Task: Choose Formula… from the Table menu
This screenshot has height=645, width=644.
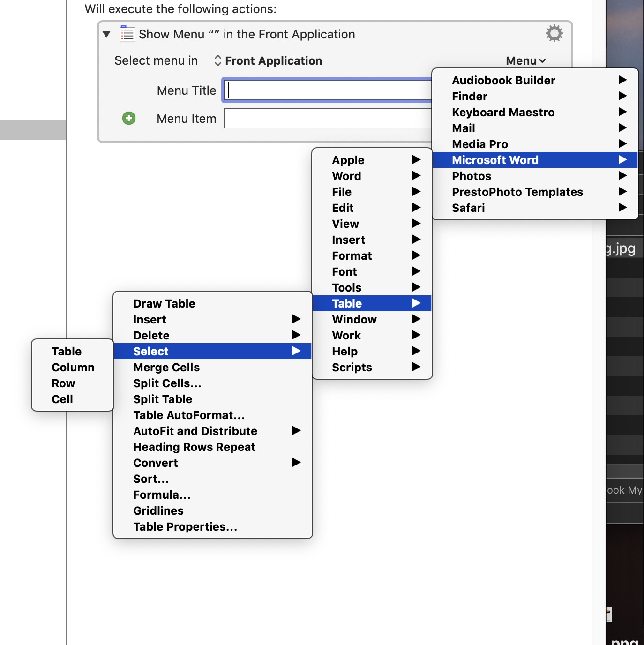Action: tap(213, 495)
